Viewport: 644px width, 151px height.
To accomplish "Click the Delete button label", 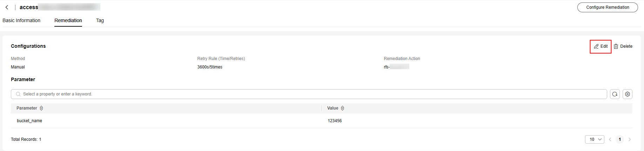I will coord(626,46).
